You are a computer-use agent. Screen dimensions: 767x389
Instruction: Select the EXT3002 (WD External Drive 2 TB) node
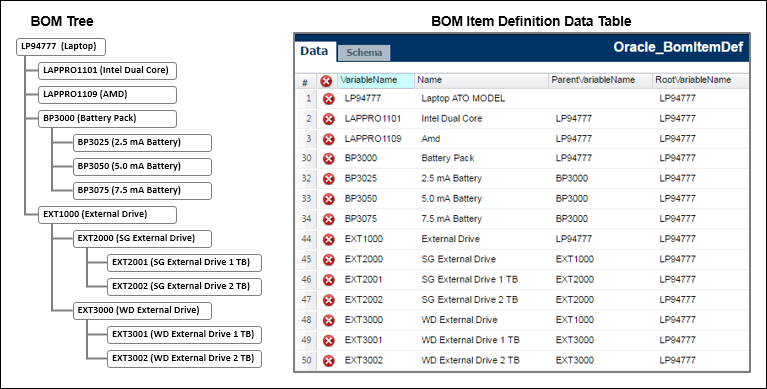(184, 359)
